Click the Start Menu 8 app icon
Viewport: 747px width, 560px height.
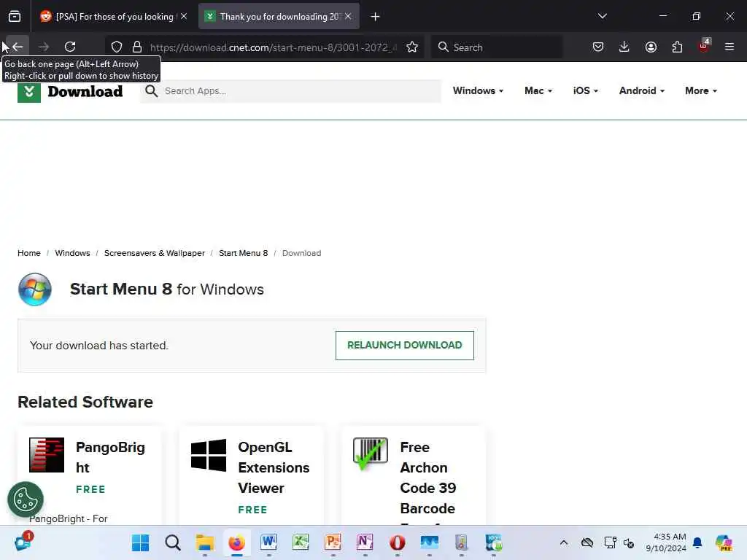click(x=35, y=289)
